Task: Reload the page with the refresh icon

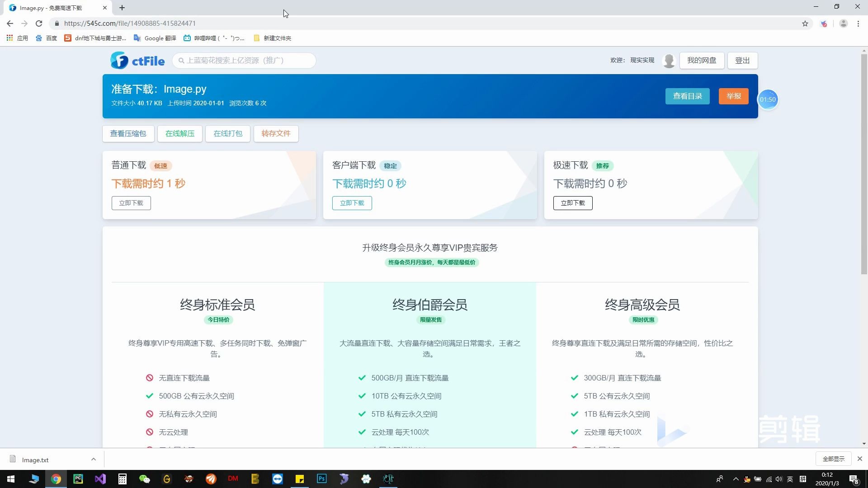Action: 39,23
